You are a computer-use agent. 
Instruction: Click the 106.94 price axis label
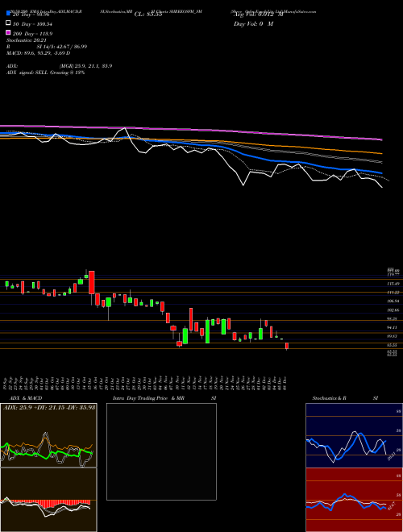pyautogui.click(x=393, y=301)
